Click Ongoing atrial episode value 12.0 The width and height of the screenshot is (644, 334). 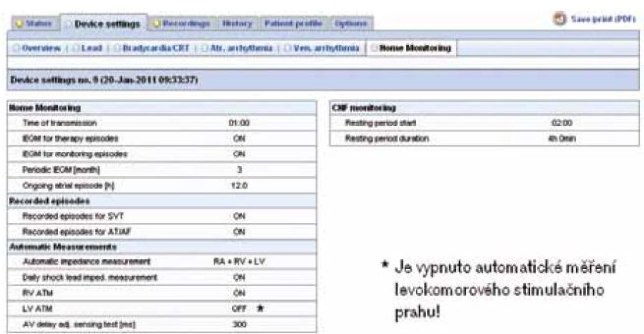click(x=239, y=185)
